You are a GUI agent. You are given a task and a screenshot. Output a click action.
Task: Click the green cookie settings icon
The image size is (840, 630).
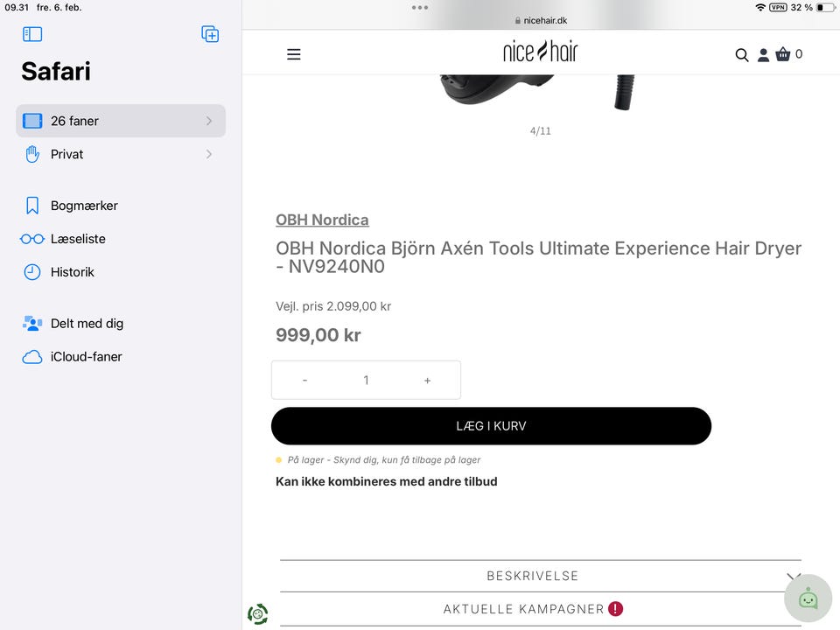point(258,614)
